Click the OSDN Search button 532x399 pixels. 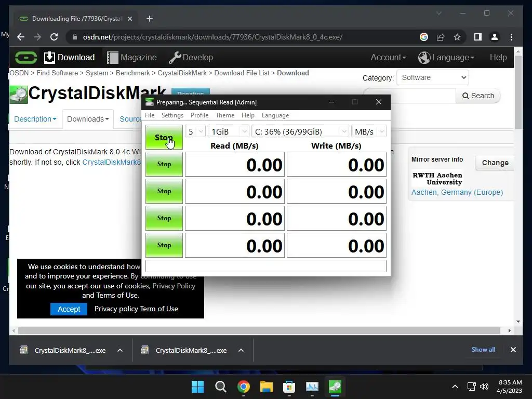click(478, 96)
